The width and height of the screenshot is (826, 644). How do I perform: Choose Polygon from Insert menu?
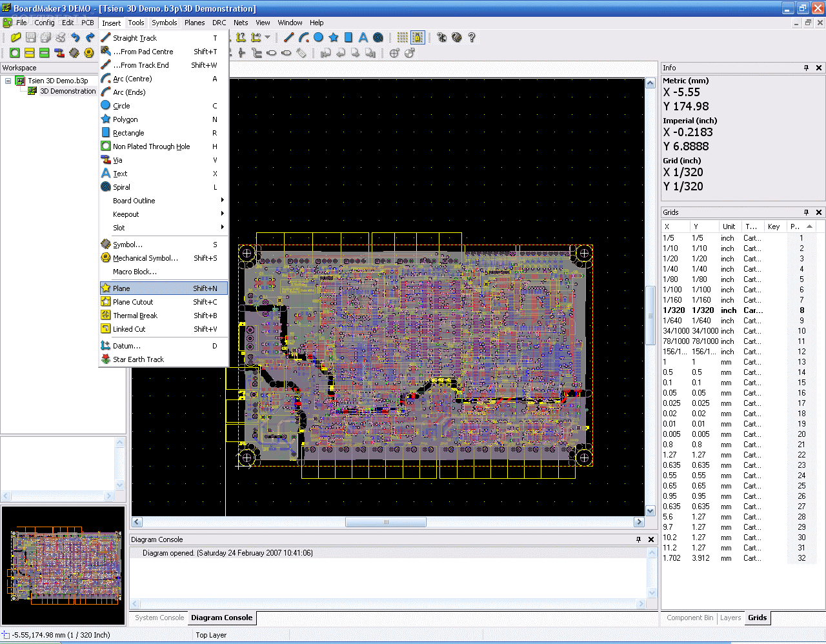point(163,119)
